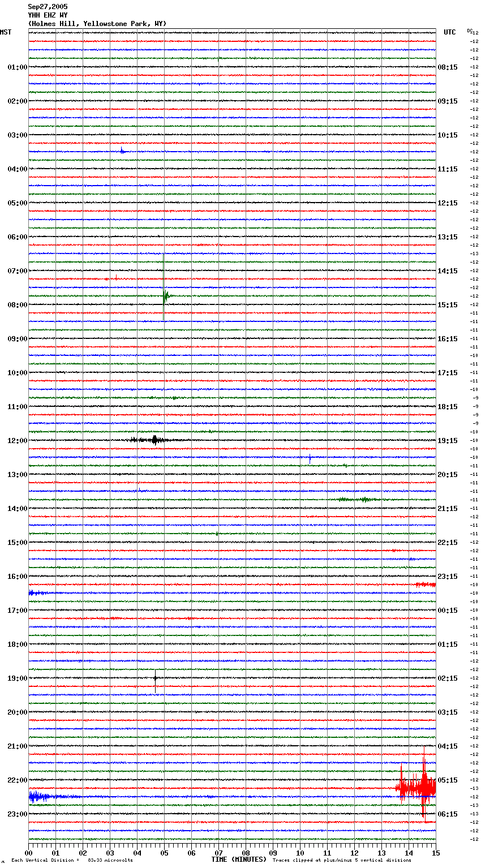Click the minute 05 tick label on the x-axis

164,853
